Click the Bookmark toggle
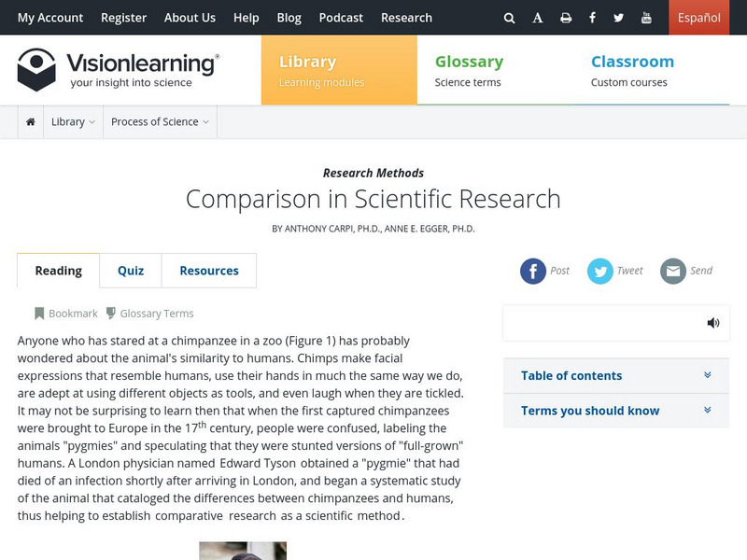Image resolution: width=747 pixels, height=560 pixels. (x=65, y=314)
